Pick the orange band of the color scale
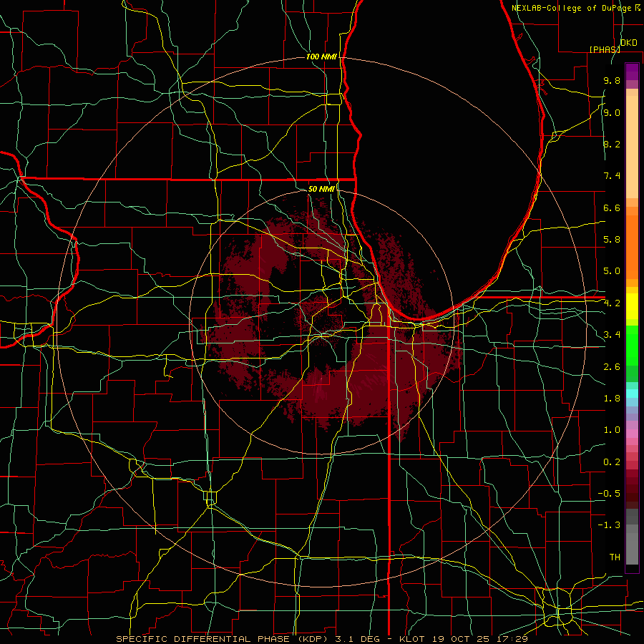 pyautogui.click(x=632, y=247)
